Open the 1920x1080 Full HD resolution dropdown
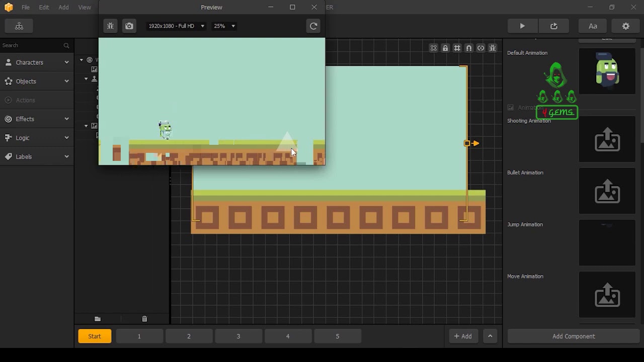 click(x=176, y=26)
